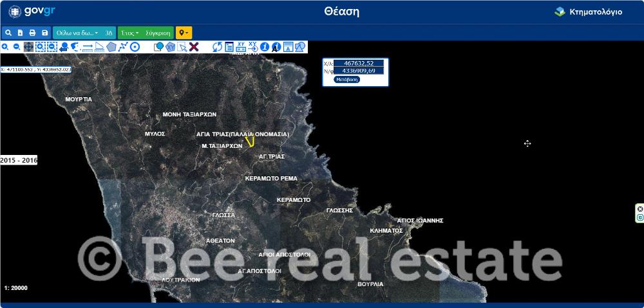The image size is (644, 308).
Task: Select the measure distance ruler tool
Action: pos(88,47)
